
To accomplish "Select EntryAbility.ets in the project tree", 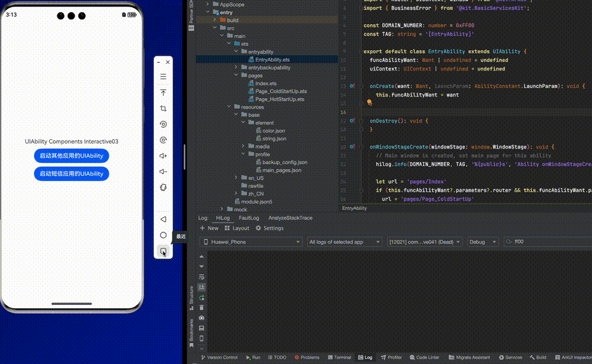I will click(272, 60).
